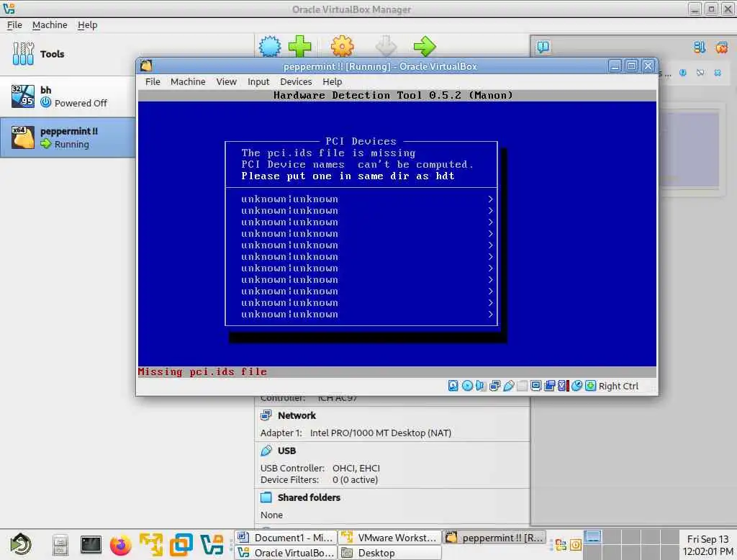
Task: Click the green Show arrow icon in Manager toolbar
Action: pyautogui.click(x=425, y=46)
